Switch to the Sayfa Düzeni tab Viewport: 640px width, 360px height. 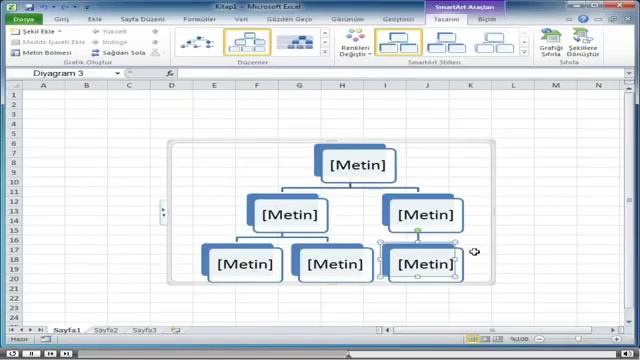tap(142, 19)
